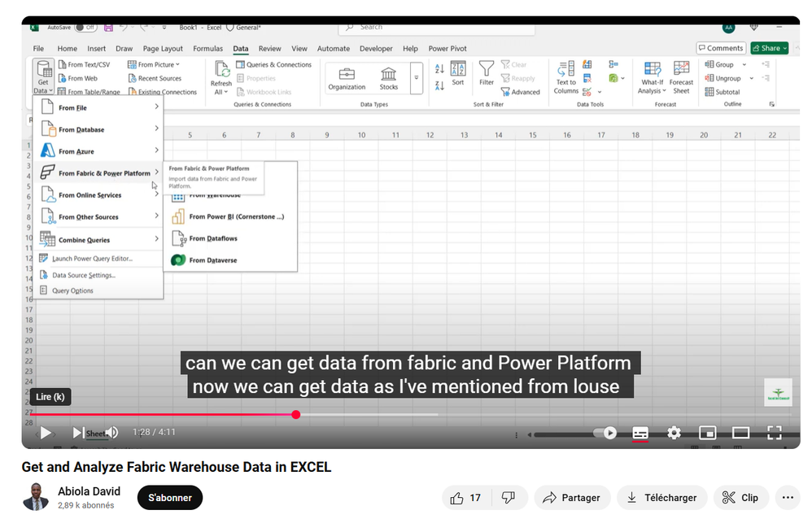The image size is (812, 519).
Task: Expand the From Other Sources submenu
Action: tap(98, 216)
